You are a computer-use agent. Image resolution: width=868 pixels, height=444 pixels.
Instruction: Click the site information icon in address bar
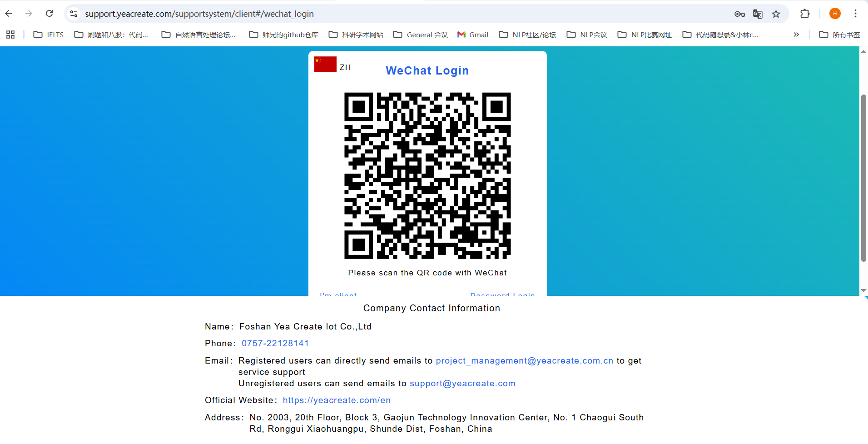pos(74,14)
